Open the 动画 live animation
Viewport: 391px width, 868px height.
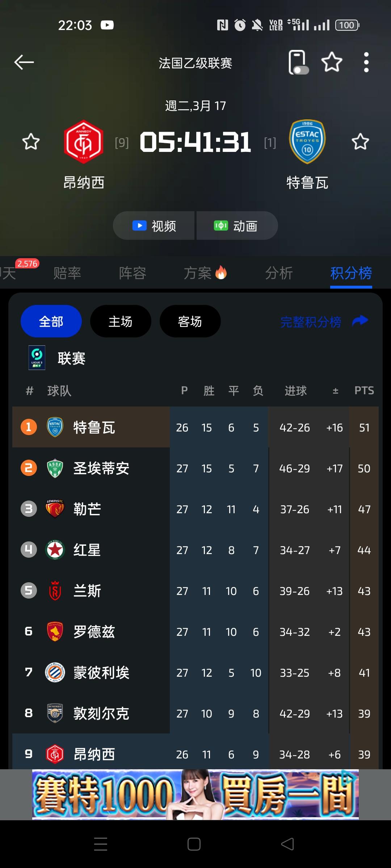point(237,226)
